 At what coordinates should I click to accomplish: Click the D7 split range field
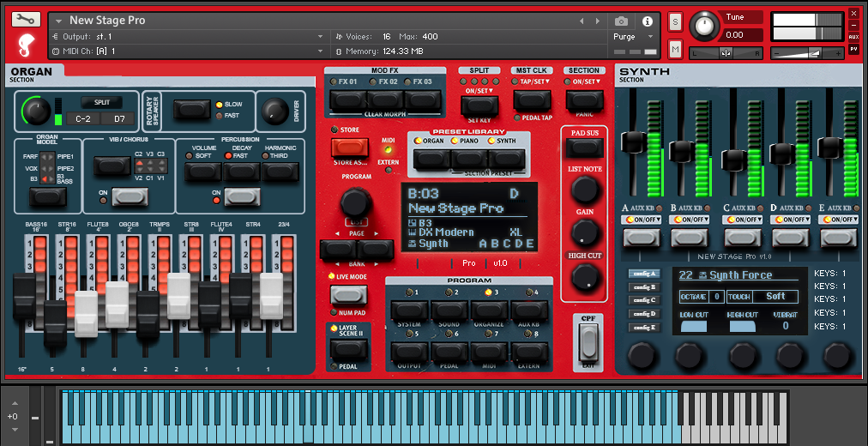click(117, 118)
